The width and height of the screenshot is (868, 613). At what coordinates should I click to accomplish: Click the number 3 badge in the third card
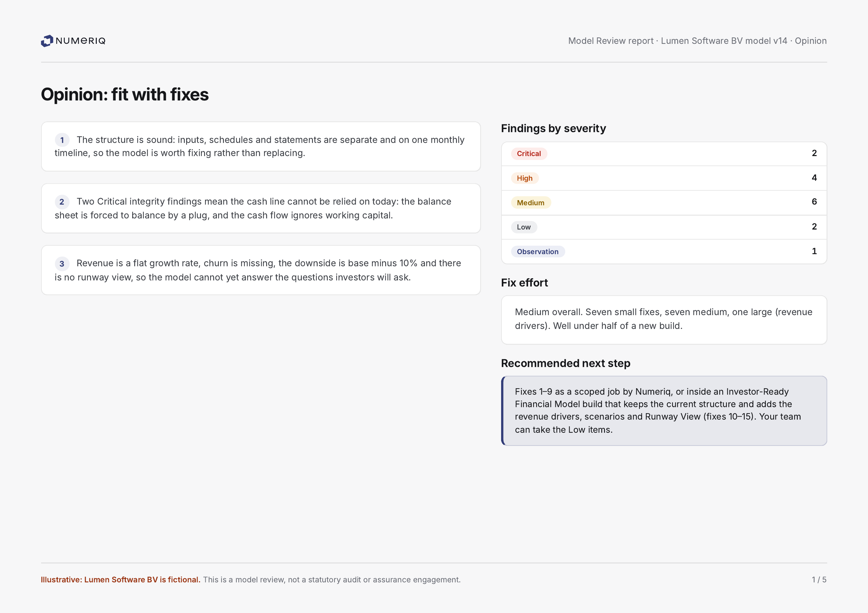(x=62, y=264)
